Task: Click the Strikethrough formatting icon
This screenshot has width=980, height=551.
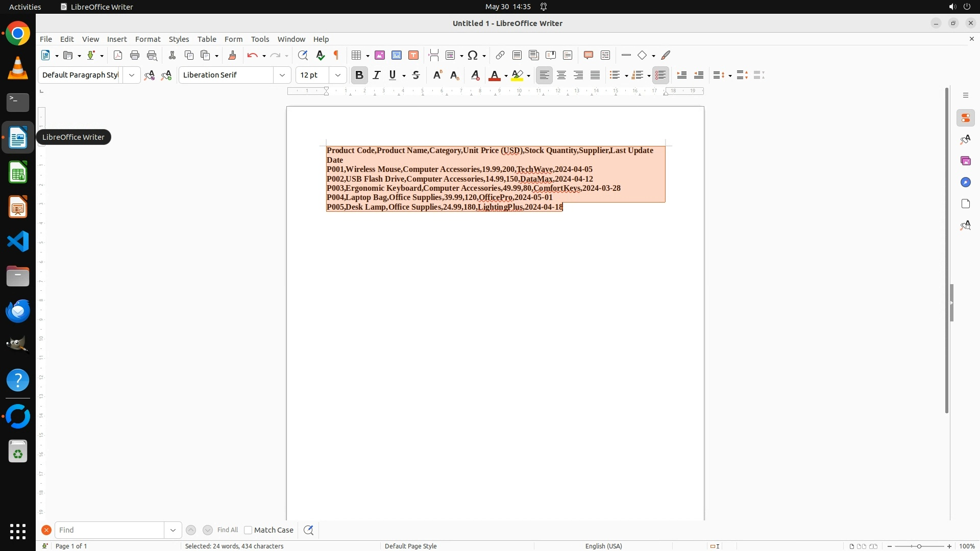Action: [x=416, y=75]
